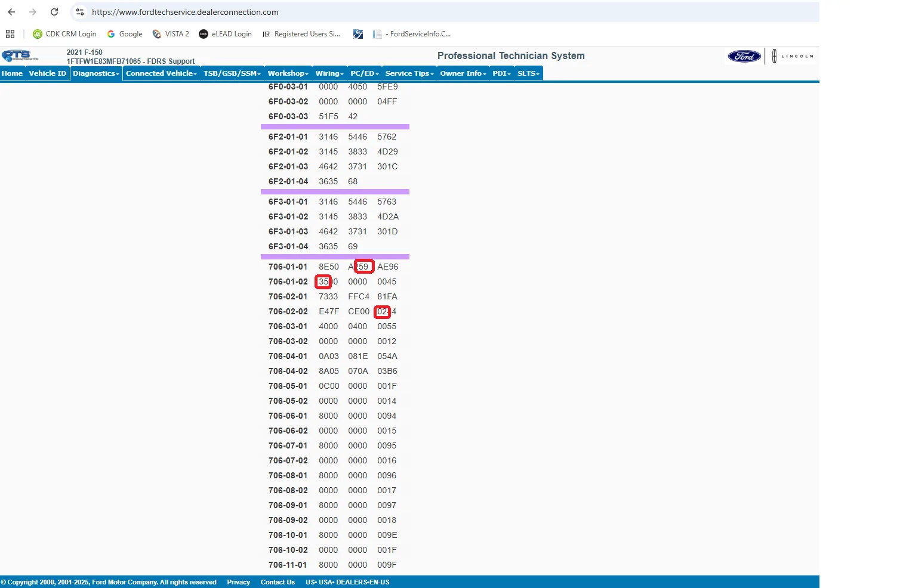The height and width of the screenshot is (588, 906).
Task: Click the browser back arrow
Action: click(11, 12)
